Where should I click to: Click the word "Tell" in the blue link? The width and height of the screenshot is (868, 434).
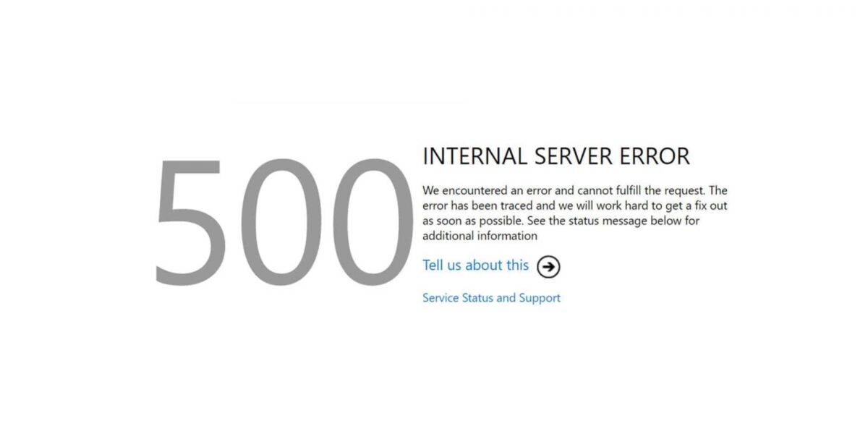click(433, 265)
